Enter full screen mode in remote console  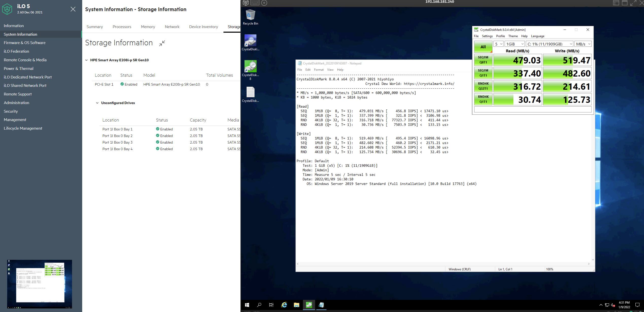pos(633,3)
